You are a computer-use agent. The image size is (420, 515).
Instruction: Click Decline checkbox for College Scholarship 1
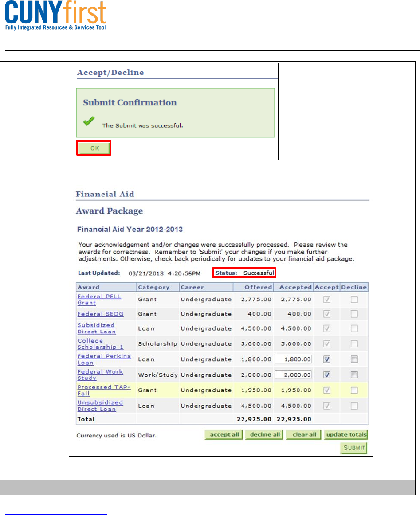[x=354, y=344]
